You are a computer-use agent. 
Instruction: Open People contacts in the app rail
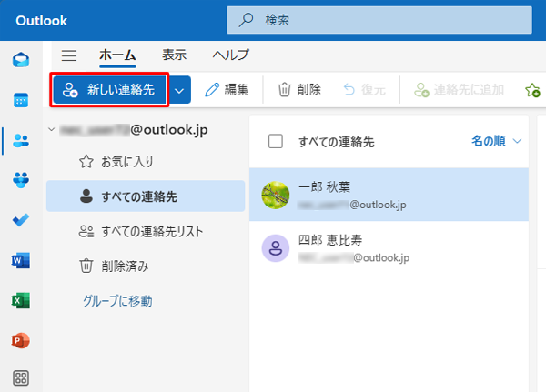click(x=21, y=141)
